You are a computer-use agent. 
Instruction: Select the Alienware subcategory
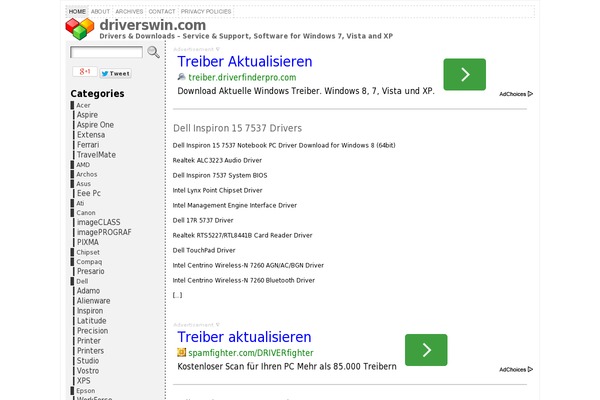click(x=93, y=301)
